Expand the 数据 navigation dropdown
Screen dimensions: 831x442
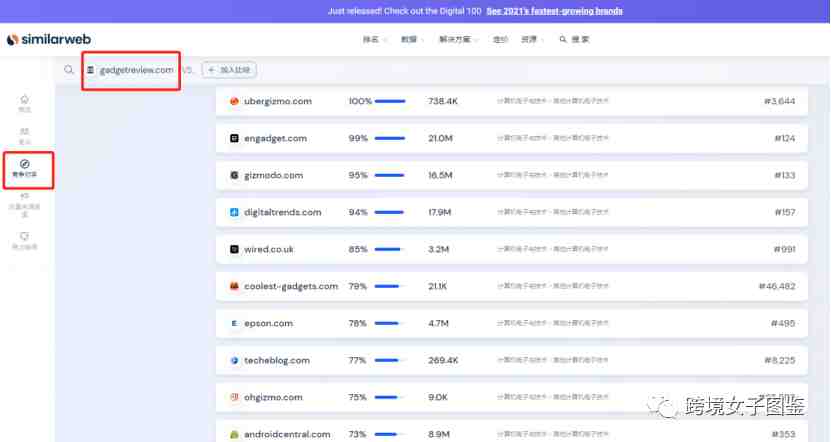click(412, 39)
